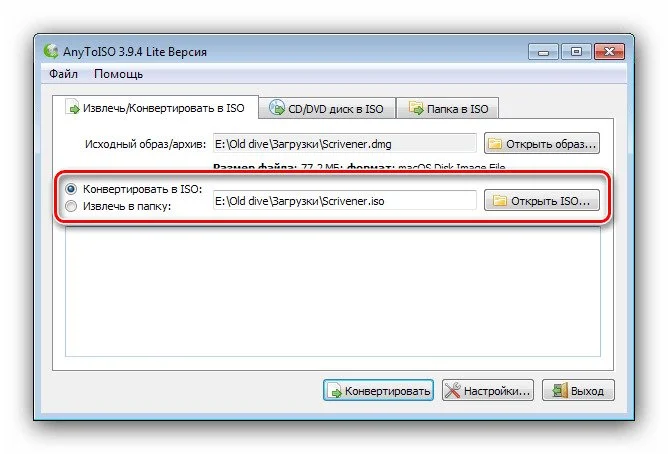Screen dimensions: 668x454
Task: Click the Выход exit button
Action: (578, 391)
